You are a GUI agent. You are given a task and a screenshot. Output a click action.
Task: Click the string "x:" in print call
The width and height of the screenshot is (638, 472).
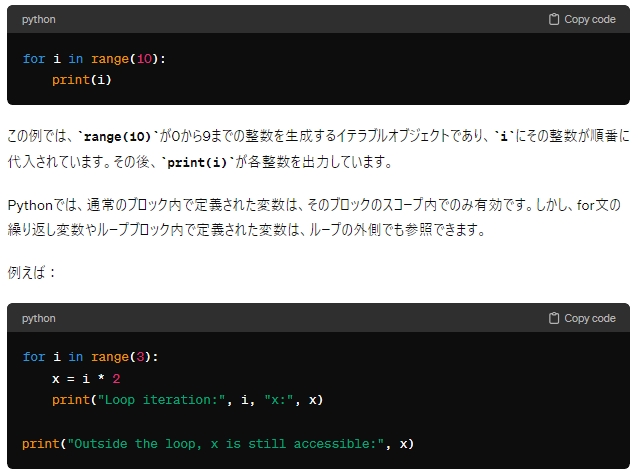pyautogui.click(x=279, y=400)
